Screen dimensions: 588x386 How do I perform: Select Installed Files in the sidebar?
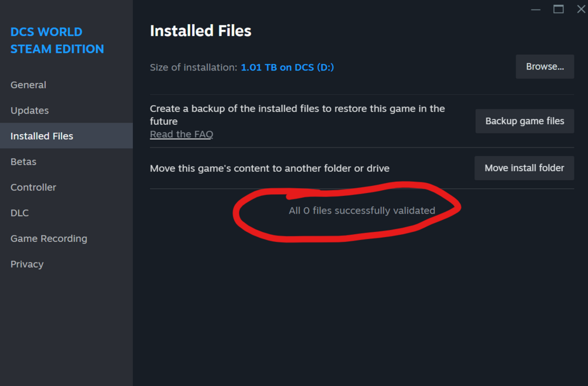(42, 136)
